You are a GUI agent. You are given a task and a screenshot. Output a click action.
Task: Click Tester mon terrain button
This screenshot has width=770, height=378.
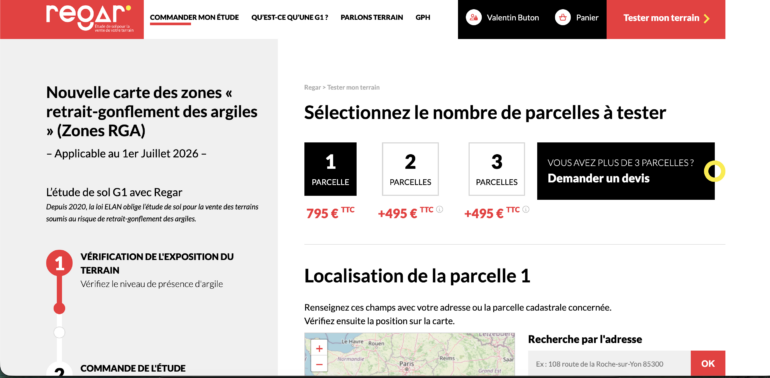tap(666, 19)
